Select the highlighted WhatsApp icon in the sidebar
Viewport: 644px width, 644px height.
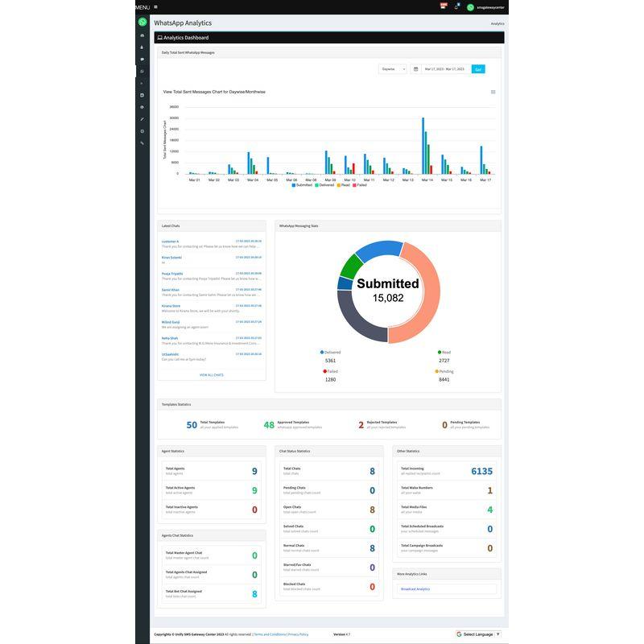coord(142,71)
